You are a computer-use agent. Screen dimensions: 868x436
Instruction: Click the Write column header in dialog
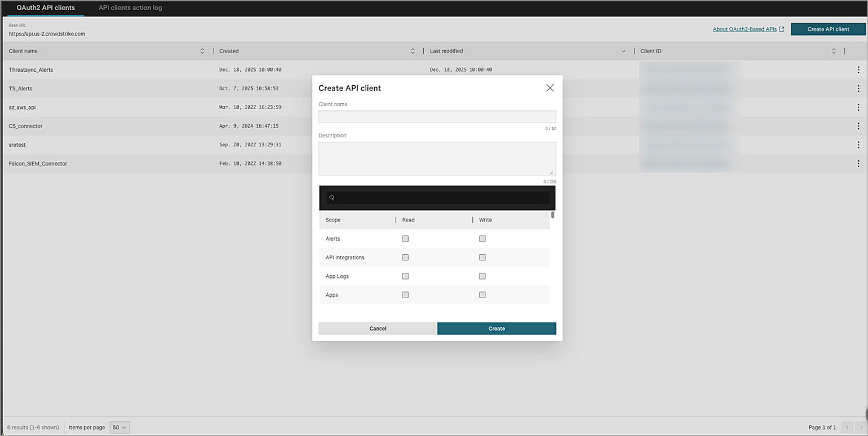point(485,220)
